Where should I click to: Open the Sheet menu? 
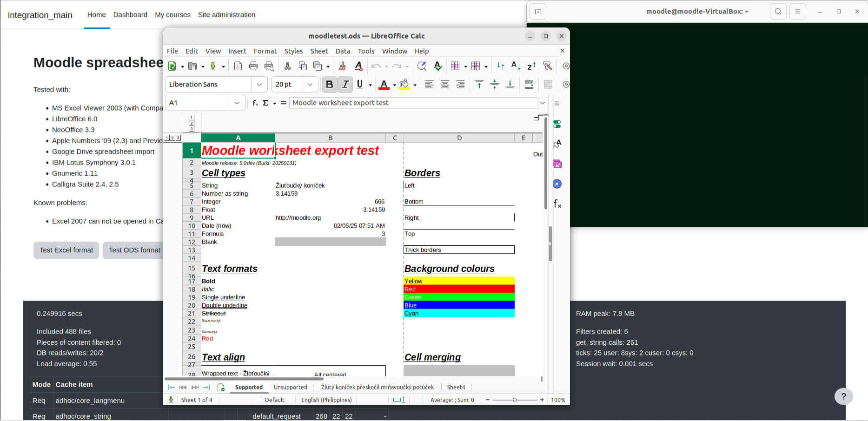(319, 51)
